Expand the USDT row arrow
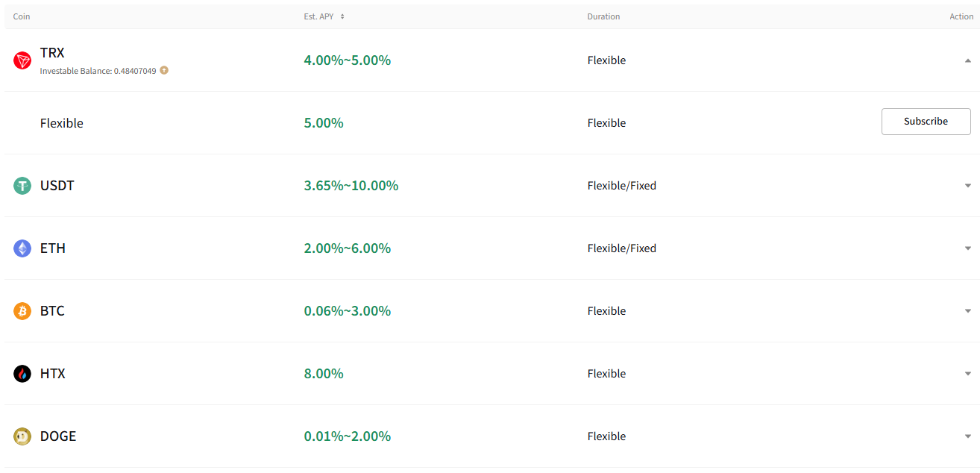 pyautogui.click(x=968, y=186)
